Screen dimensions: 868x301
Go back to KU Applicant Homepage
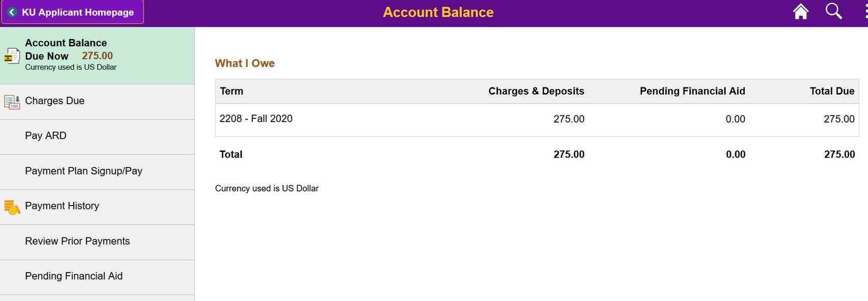pos(77,12)
